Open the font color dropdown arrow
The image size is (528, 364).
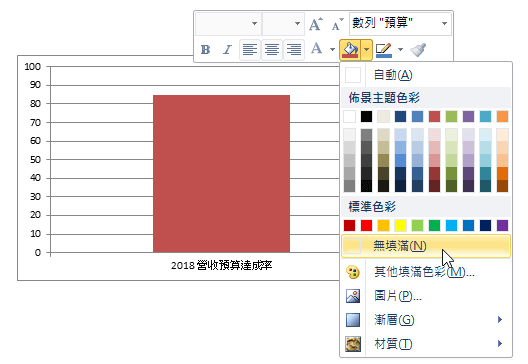coord(332,50)
